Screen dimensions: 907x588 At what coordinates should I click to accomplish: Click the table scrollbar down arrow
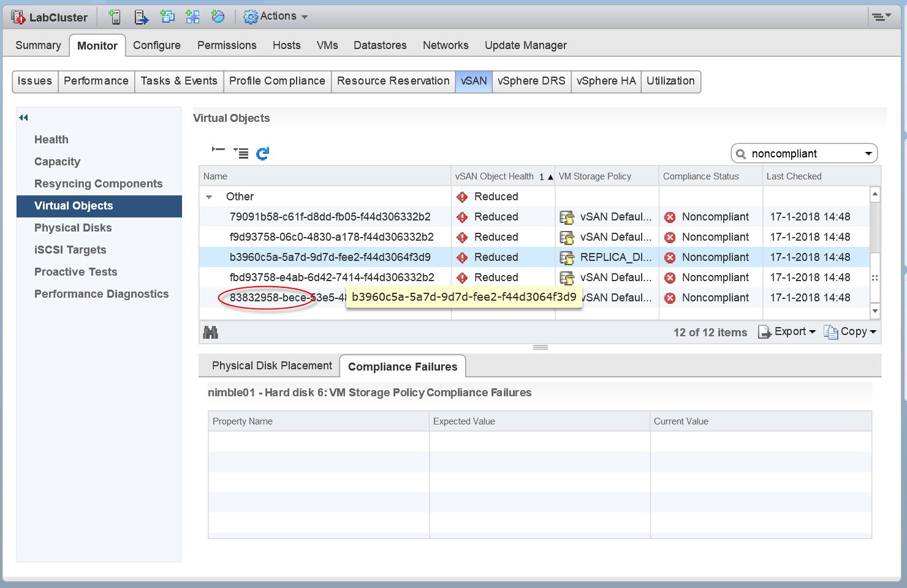[x=875, y=311]
